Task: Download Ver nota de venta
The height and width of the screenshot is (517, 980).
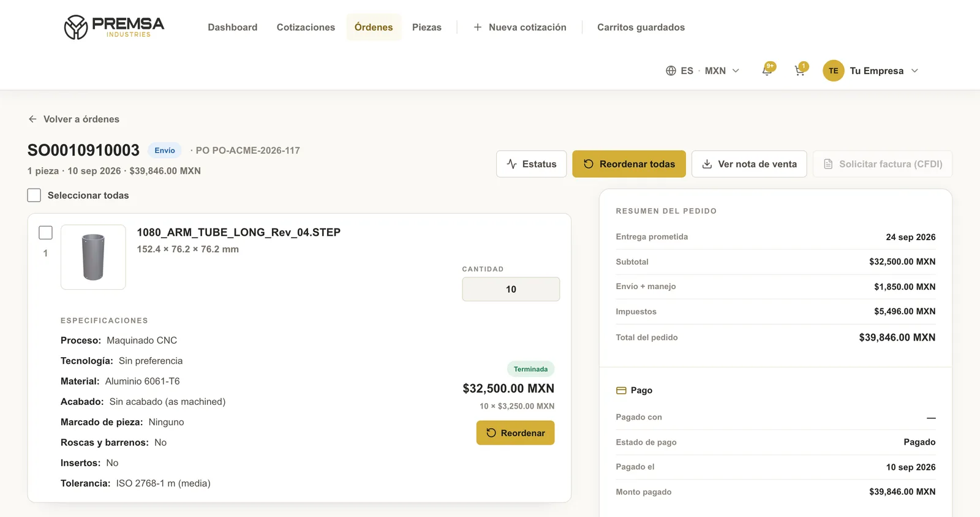Action: 749,164
